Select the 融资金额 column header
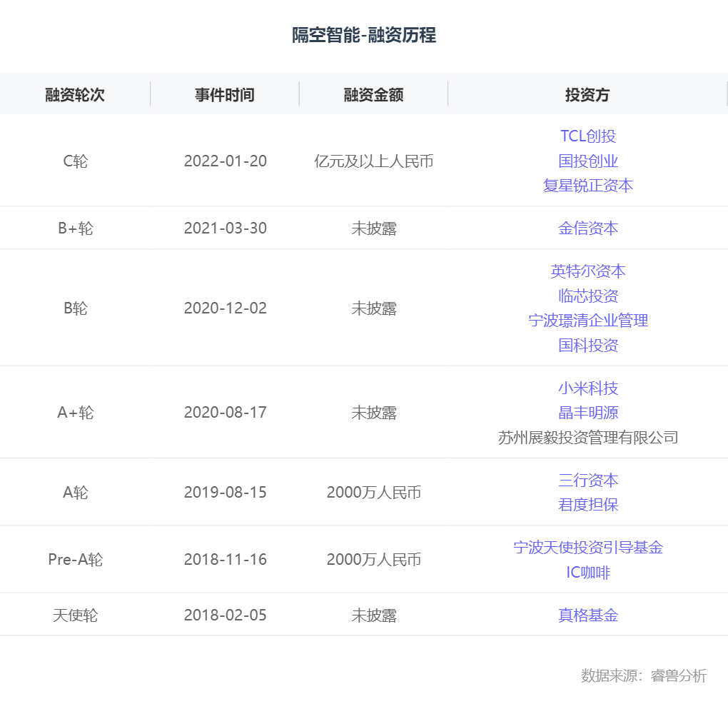 point(373,95)
